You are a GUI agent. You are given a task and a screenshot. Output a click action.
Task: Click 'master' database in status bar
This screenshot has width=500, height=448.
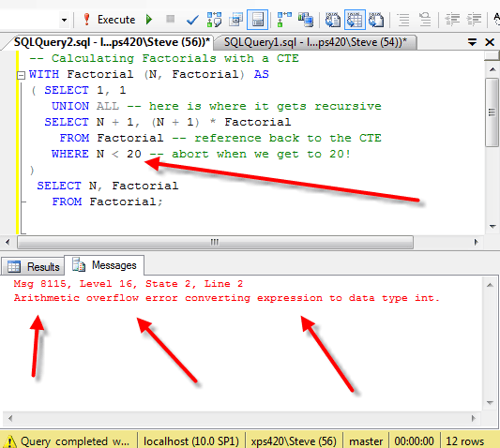click(366, 441)
